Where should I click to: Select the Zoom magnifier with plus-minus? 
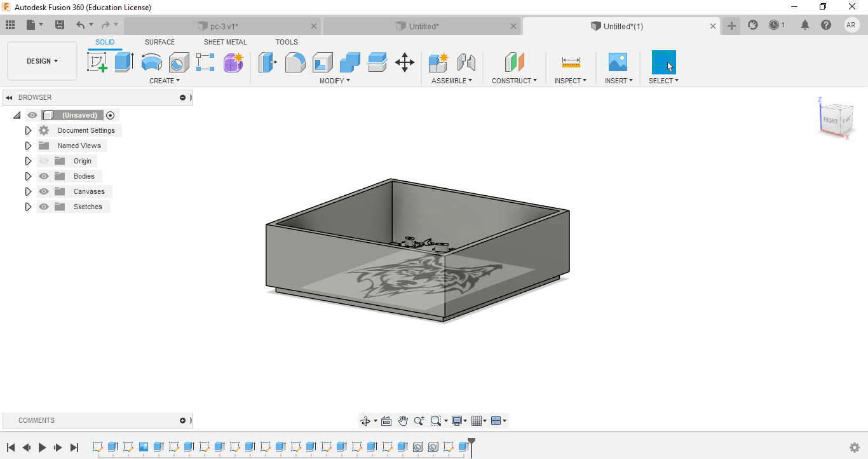click(x=419, y=421)
